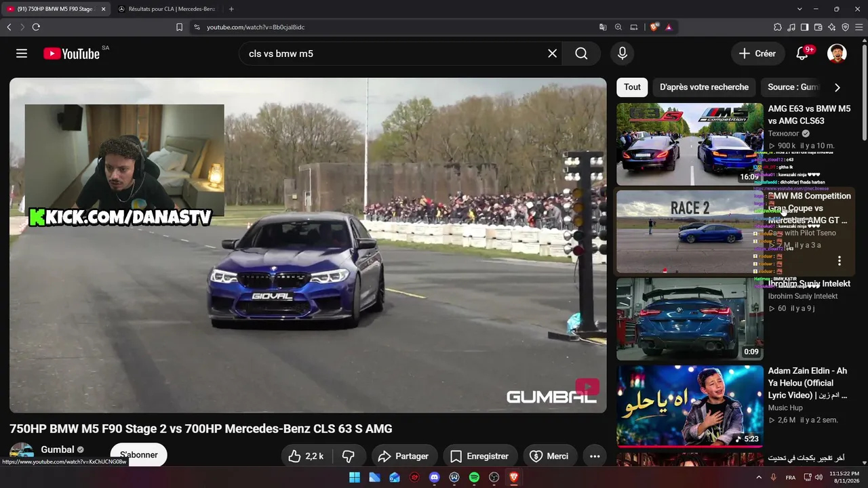Open the browser extensions puzzle icon
Image resolution: width=868 pixels, height=488 pixels.
click(x=778, y=27)
